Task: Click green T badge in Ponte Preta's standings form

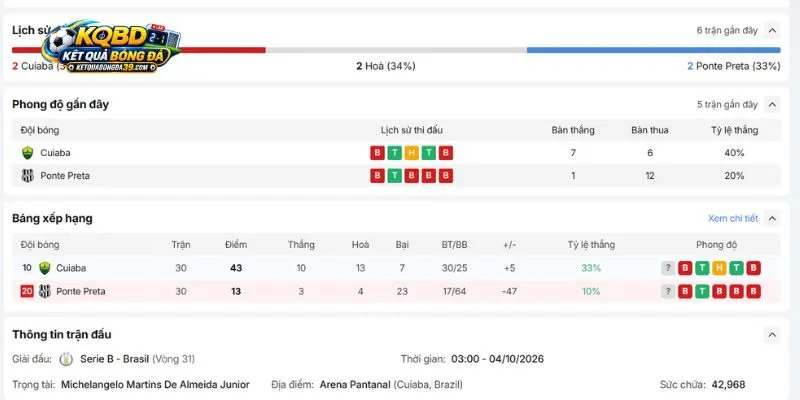Action: pos(702,291)
